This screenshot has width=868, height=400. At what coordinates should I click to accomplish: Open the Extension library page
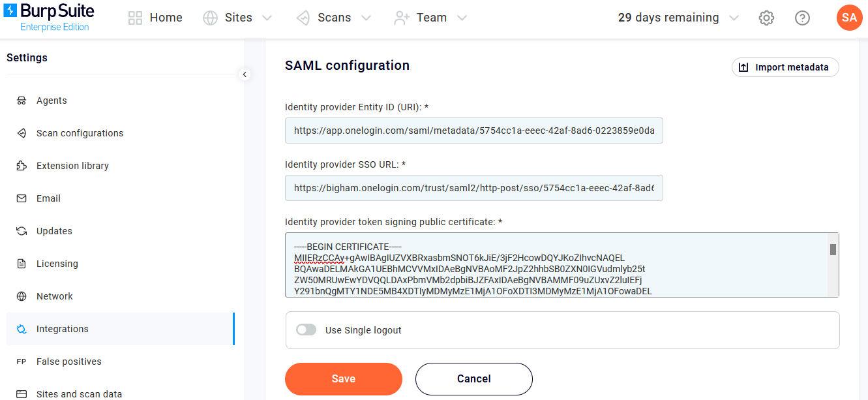click(72, 165)
